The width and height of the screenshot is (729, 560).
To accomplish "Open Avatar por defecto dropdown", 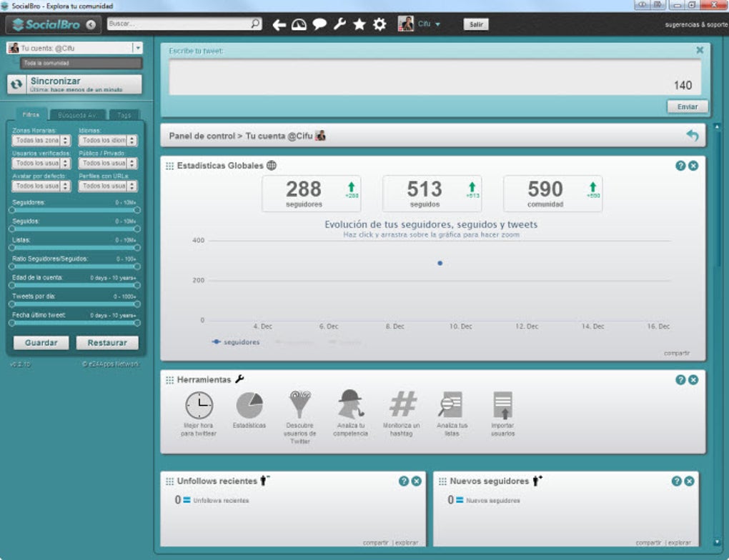I will tap(41, 186).
